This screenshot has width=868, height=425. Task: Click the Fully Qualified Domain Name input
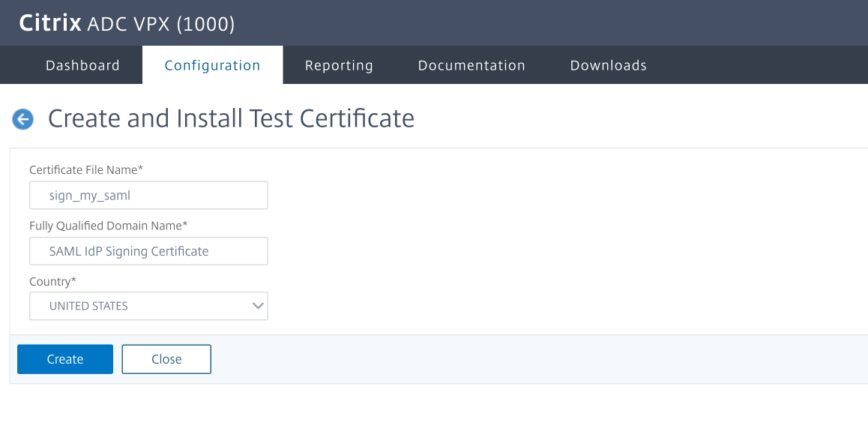point(148,251)
